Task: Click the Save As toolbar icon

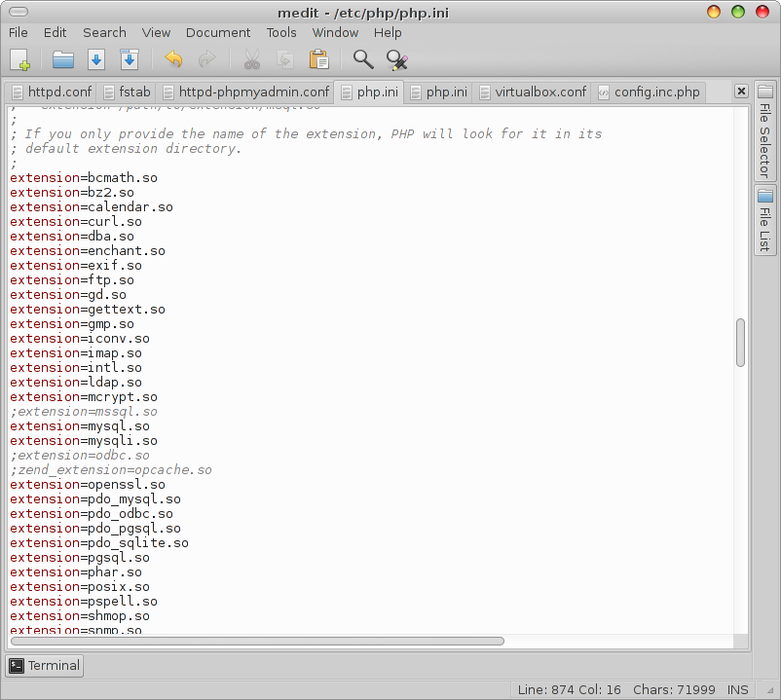Action: click(x=130, y=60)
